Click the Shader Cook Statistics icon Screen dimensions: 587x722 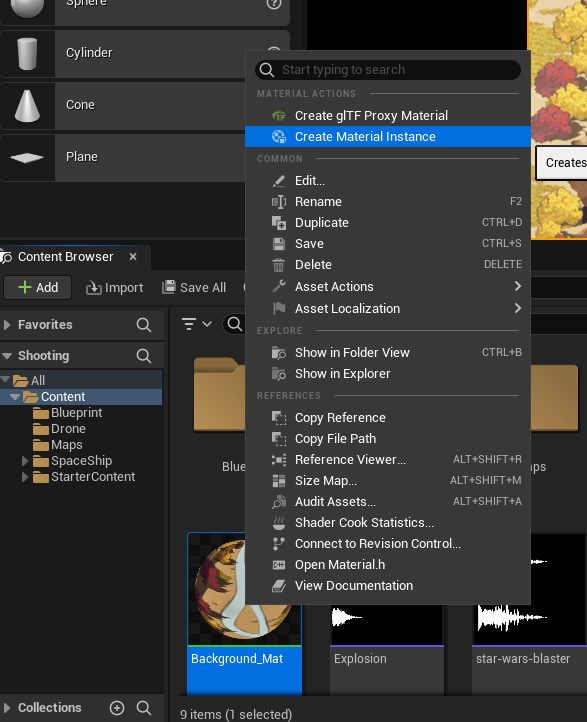tap(279, 523)
